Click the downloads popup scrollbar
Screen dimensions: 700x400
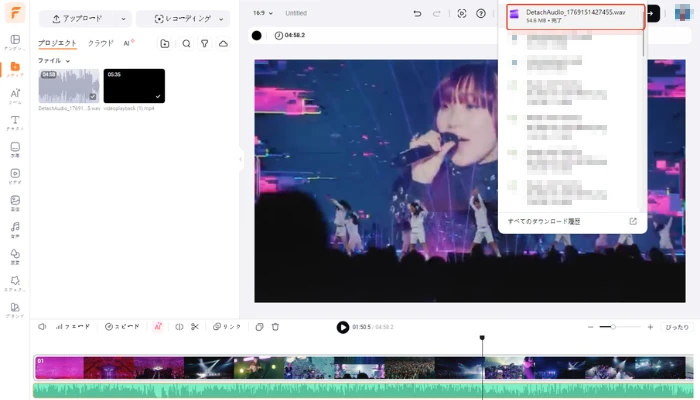click(x=643, y=33)
